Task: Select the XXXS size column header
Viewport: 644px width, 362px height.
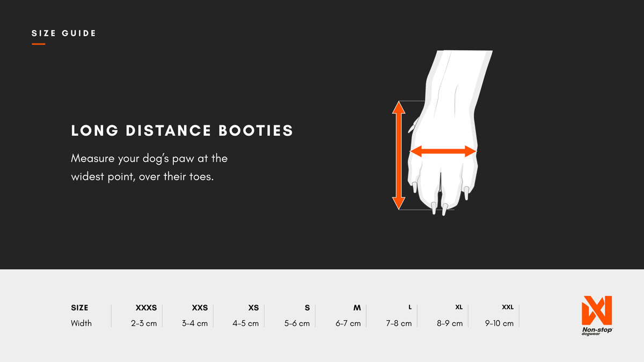Action: [146, 308]
